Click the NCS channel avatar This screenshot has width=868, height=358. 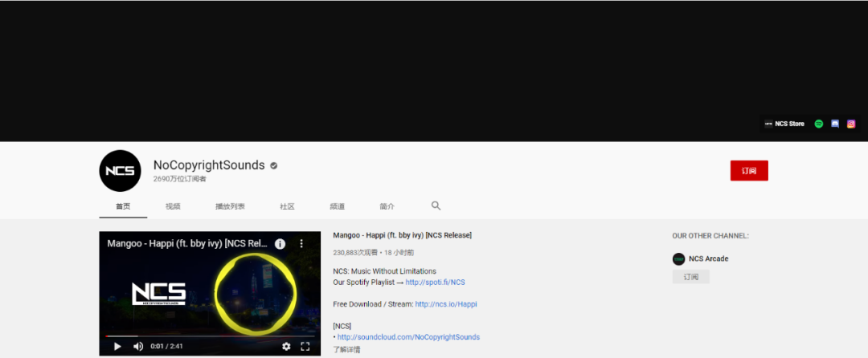click(120, 171)
